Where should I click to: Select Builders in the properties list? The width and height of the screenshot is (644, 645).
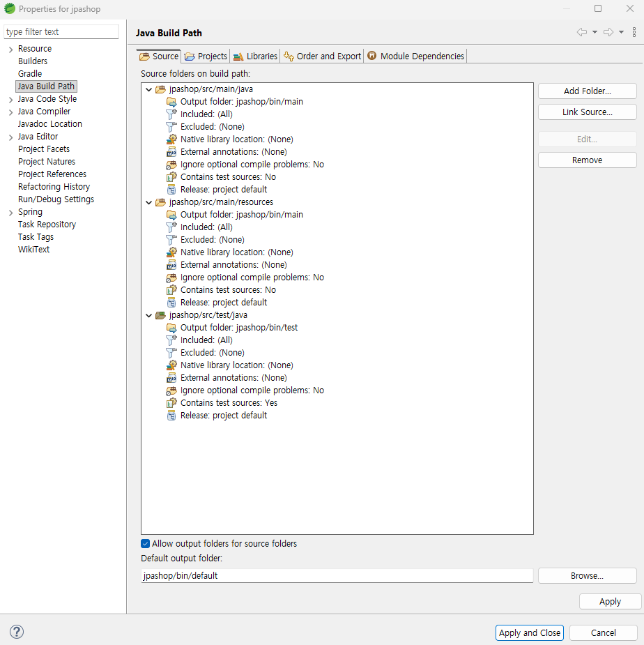coord(33,61)
